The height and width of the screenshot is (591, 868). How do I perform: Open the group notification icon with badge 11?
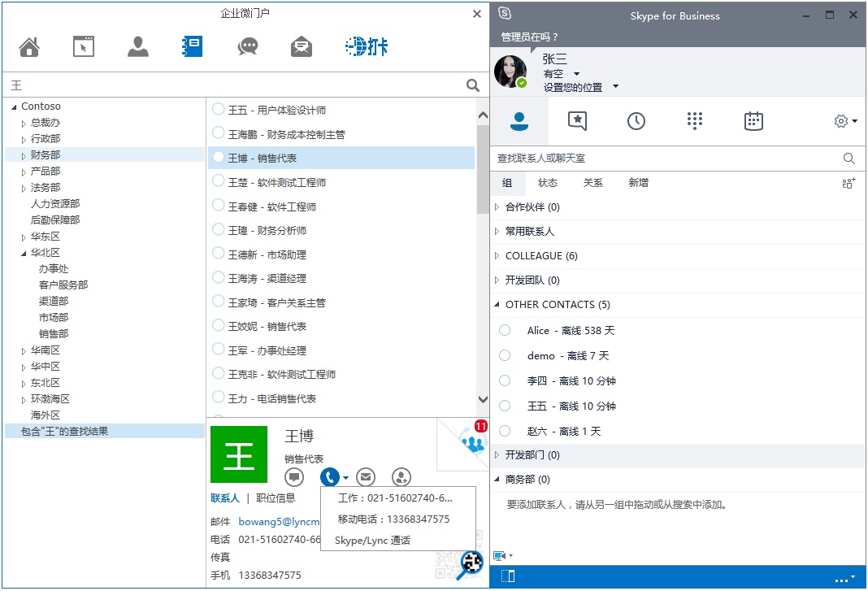[x=473, y=439]
